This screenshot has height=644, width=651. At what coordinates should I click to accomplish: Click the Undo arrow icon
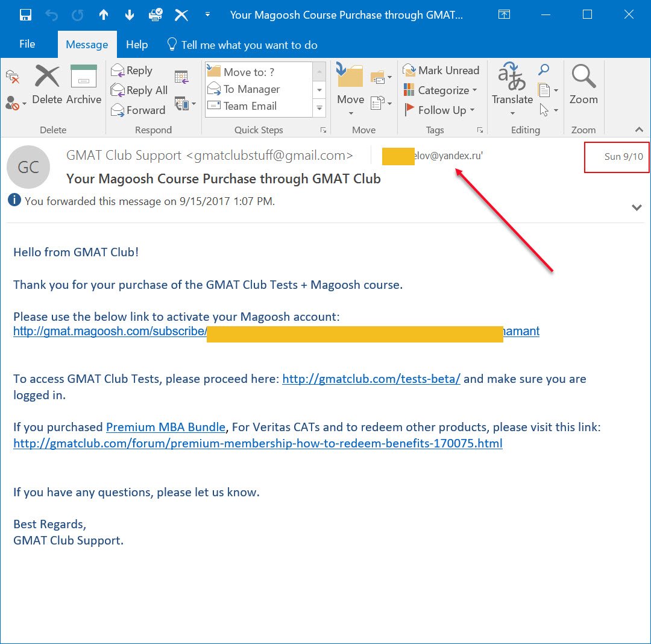[x=51, y=15]
